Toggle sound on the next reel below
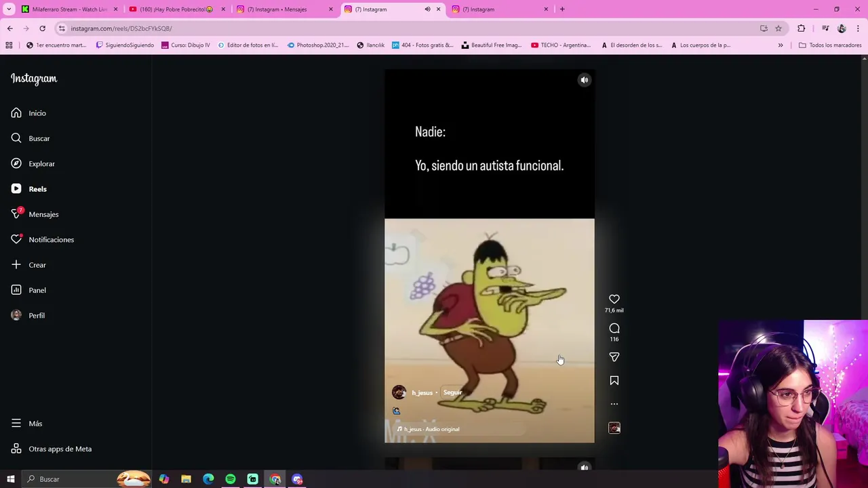The height and width of the screenshot is (488, 868). coord(584,467)
